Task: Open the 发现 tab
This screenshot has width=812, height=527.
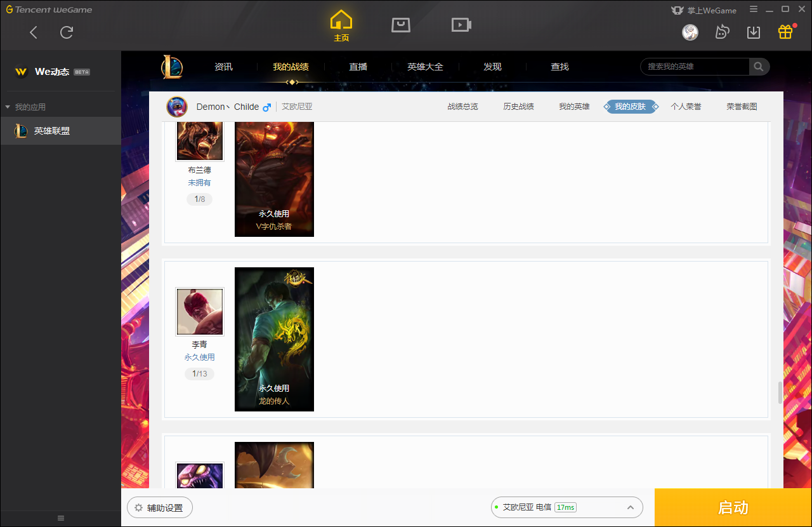Action: (x=492, y=67)
